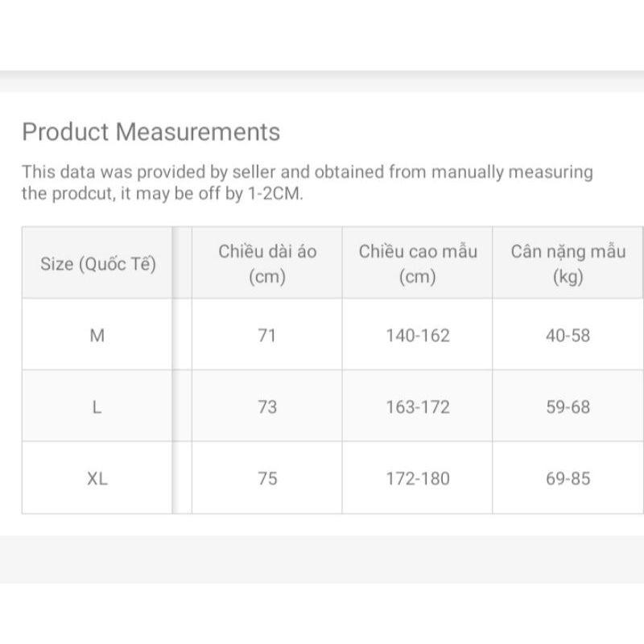644x644 pixels.
Task: Click the 163-172 height range cell
Action: (418, 407)
